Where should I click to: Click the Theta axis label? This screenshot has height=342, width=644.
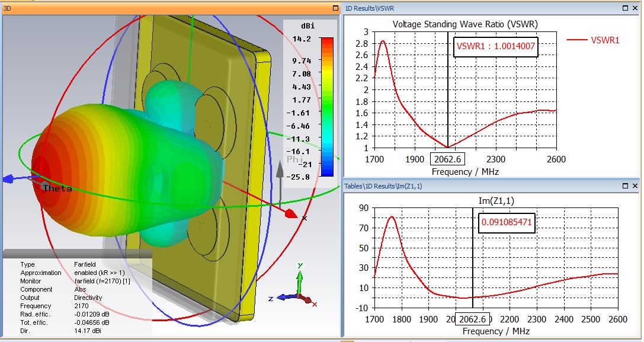coord(57,188)
